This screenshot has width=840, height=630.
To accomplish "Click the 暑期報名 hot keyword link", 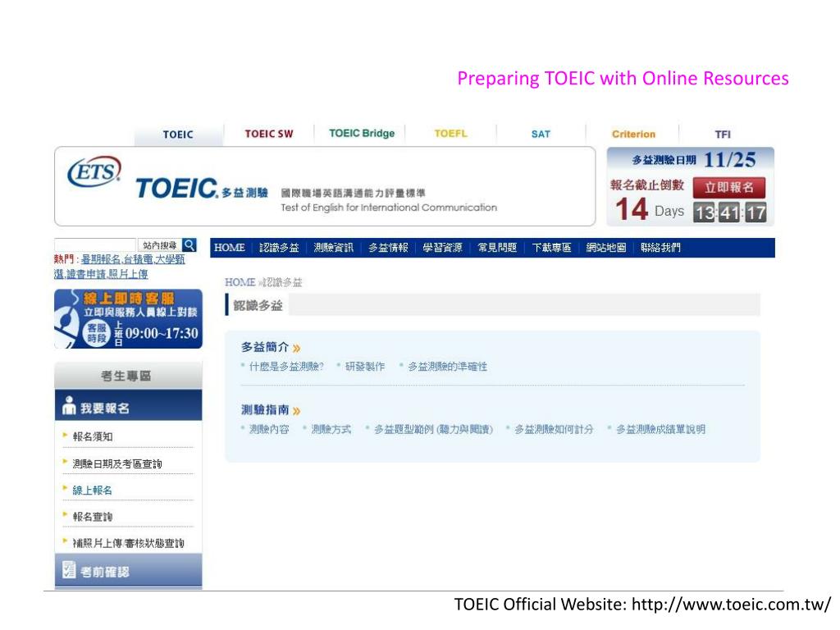I will pos(100,259).
